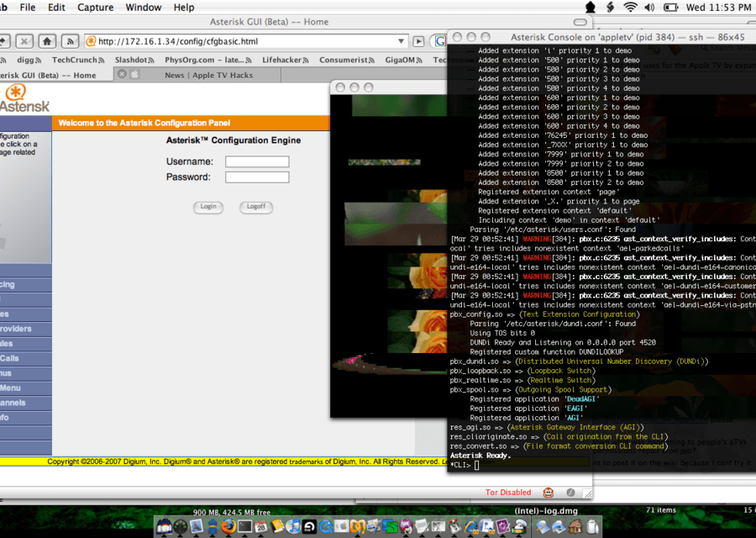Toggle the 'Tor Disabled' status indicator
Image resolution: width=756 pixels, height=538 pixels.
(507, 493)
